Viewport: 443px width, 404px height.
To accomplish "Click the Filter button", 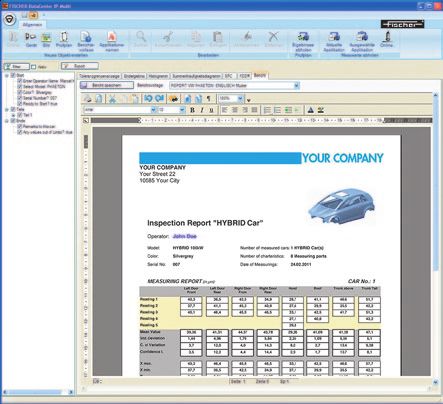I will click(x=16, y=67).
